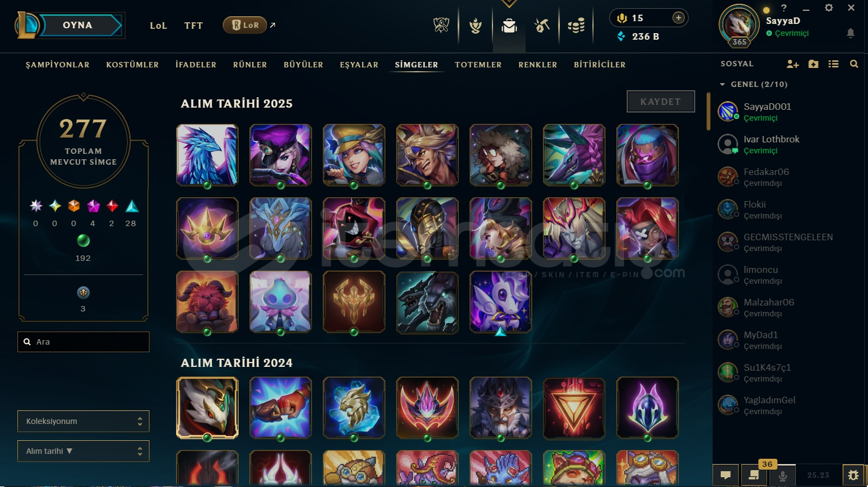This screenshot has width=868, height=487.
Task: Click the add friend icon
Action: point(792,64)
